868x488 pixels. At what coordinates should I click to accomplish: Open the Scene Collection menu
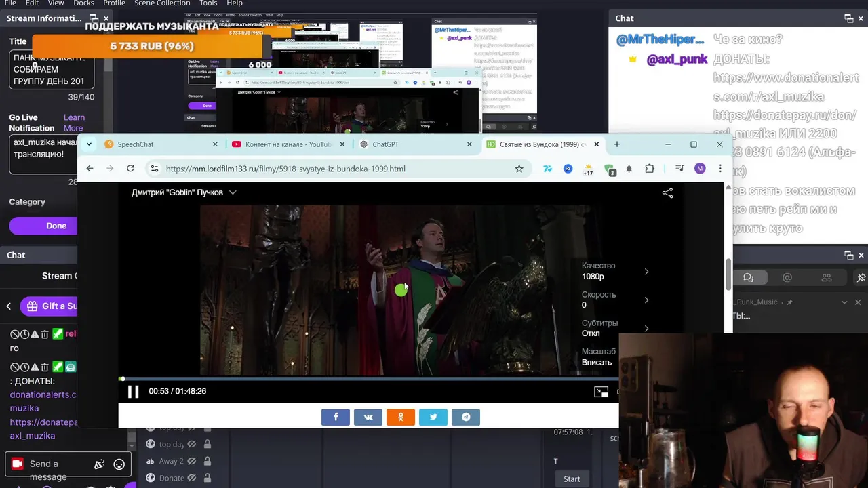(x=162, y=3)
